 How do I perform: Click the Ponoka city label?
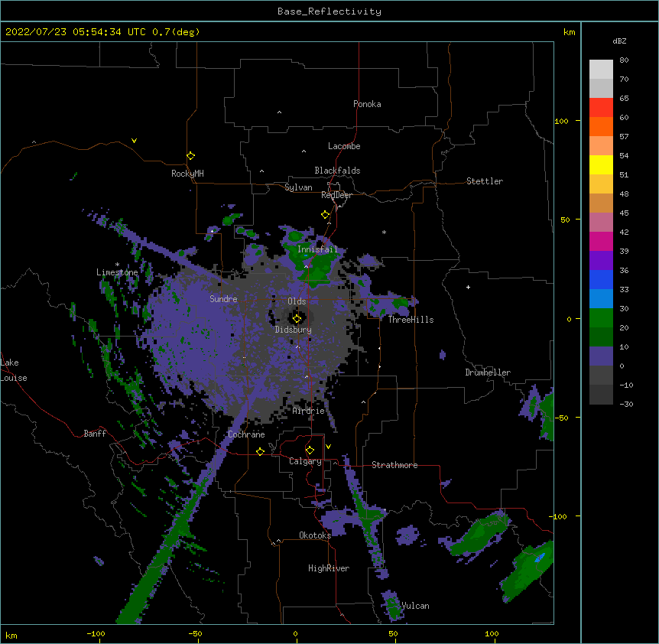coord(367,104)
